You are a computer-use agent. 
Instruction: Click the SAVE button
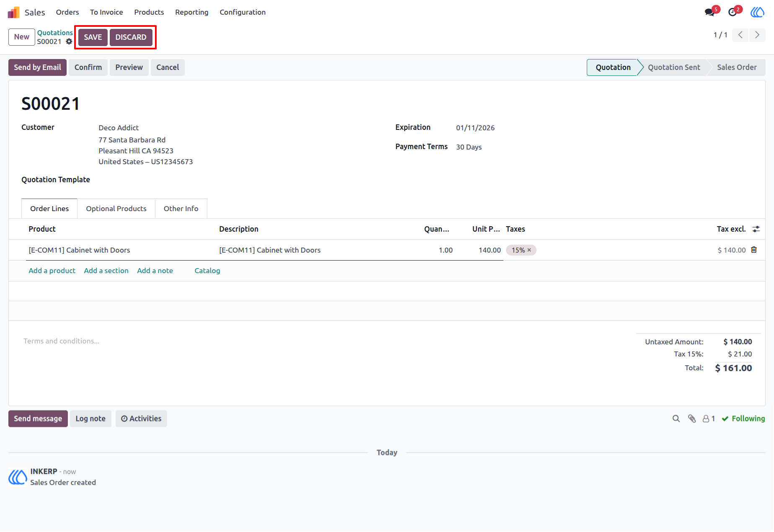(x=93, y=37)
